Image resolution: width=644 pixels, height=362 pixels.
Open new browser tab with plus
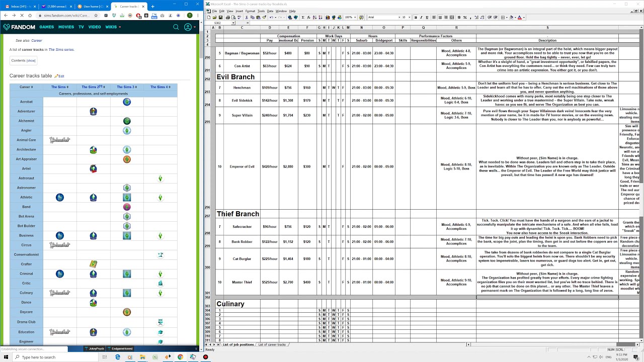152,7
